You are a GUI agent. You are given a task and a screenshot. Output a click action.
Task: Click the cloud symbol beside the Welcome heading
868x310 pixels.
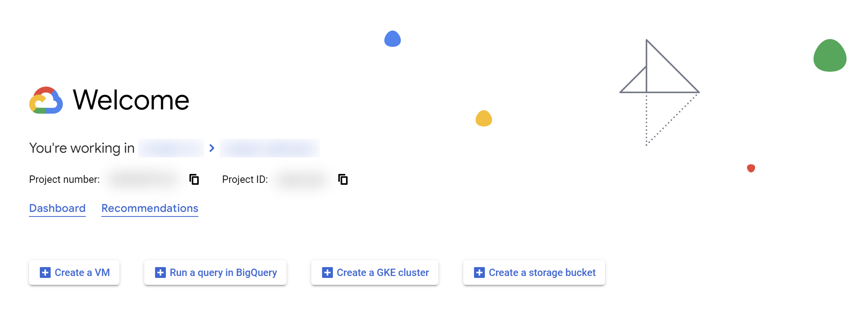pyautogui.click(x=47, y=100)
